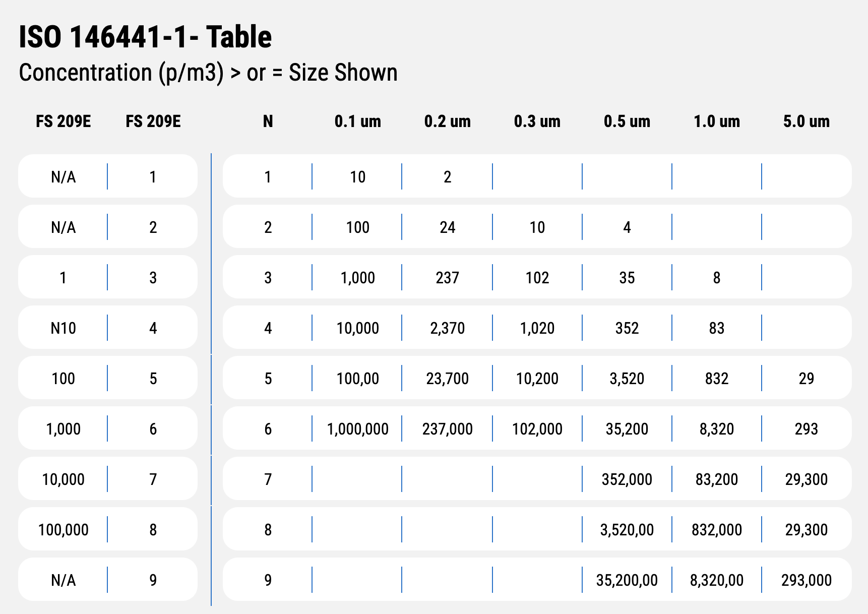Click the N column header

[x=268, y=121]
